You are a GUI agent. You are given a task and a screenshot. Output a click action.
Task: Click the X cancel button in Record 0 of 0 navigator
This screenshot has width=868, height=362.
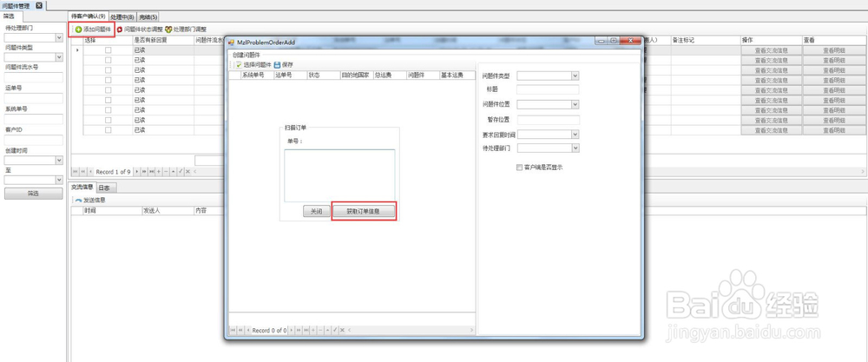click(x=342, y=331)
